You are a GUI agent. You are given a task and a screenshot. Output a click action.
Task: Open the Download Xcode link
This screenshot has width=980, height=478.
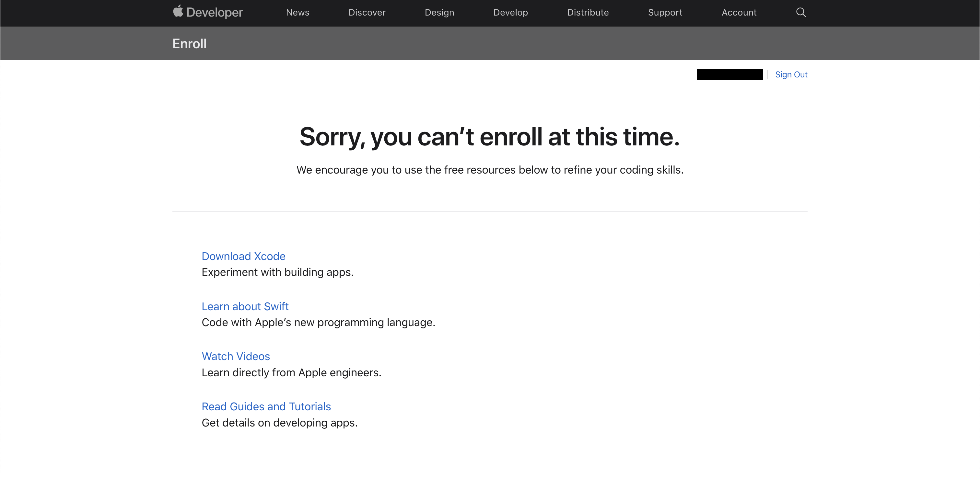243,256
